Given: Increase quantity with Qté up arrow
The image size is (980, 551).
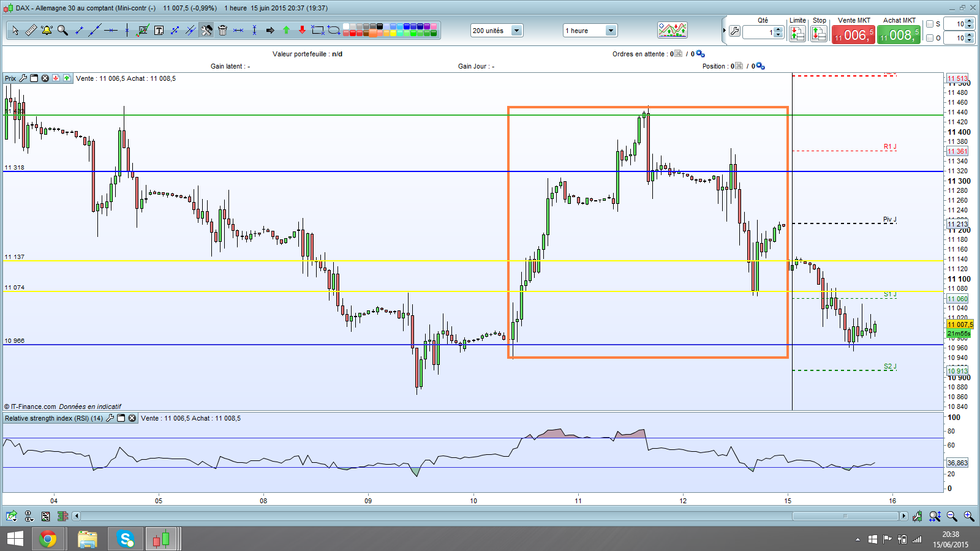Looking at the screenshot, I should (778, 29).
